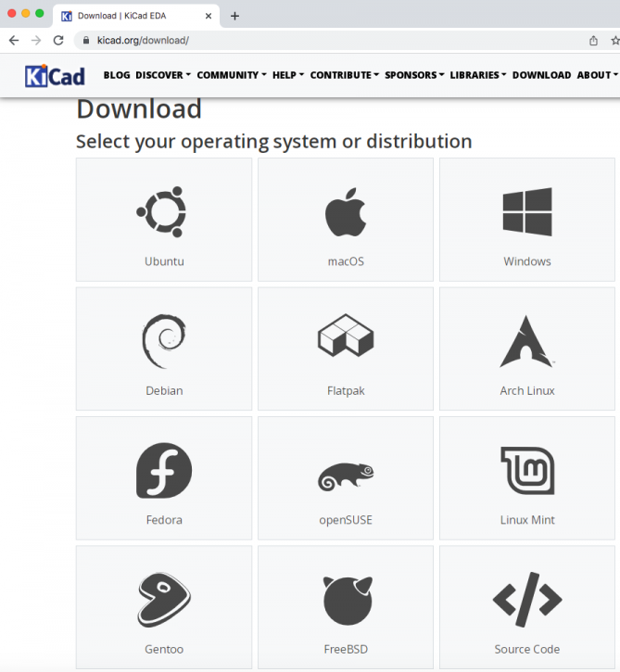Open the LIBRARIES dropdown menu
Screen dimensions: 620x672
tap(478, 75)
